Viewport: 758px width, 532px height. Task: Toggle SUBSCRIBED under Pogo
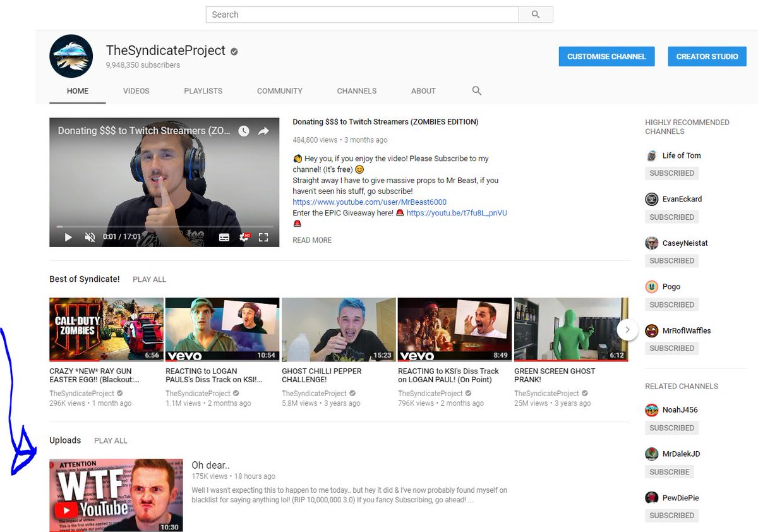(671, 305)
